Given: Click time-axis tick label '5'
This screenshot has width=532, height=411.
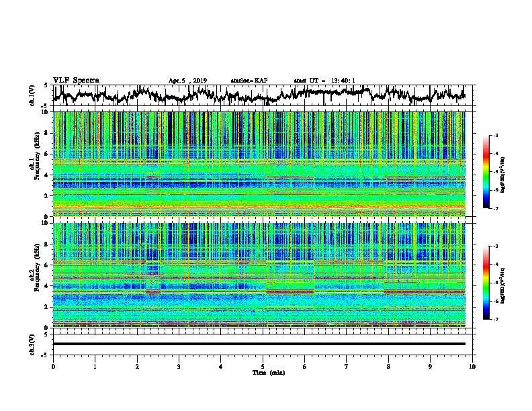Looking at the screenshot, I should (263, 367).
